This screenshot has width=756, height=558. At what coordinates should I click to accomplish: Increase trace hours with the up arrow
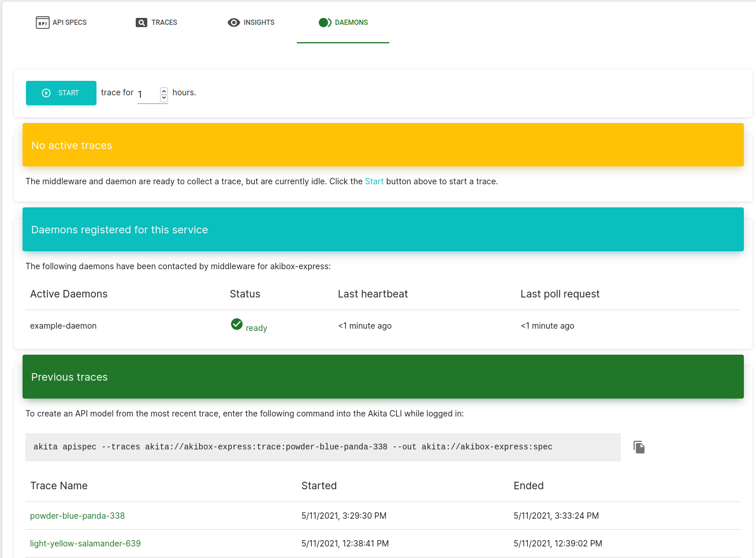[164, 91]
